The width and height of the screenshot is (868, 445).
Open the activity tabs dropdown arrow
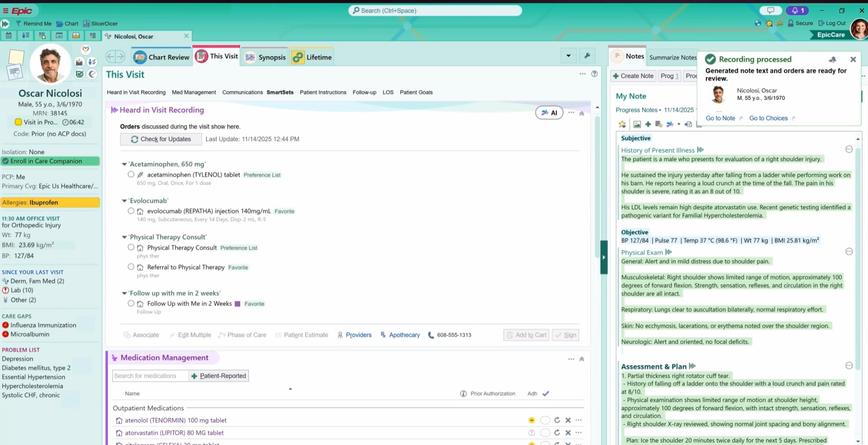[568, 56]
